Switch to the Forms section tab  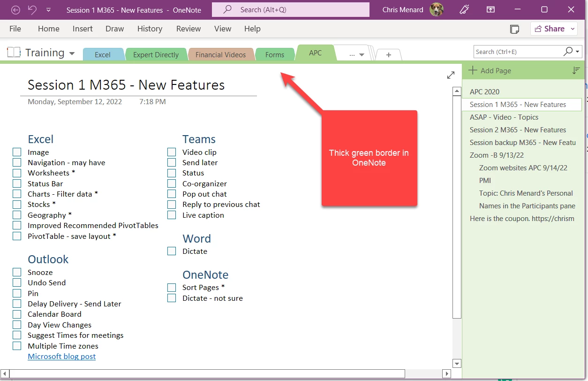coord(275,54)
